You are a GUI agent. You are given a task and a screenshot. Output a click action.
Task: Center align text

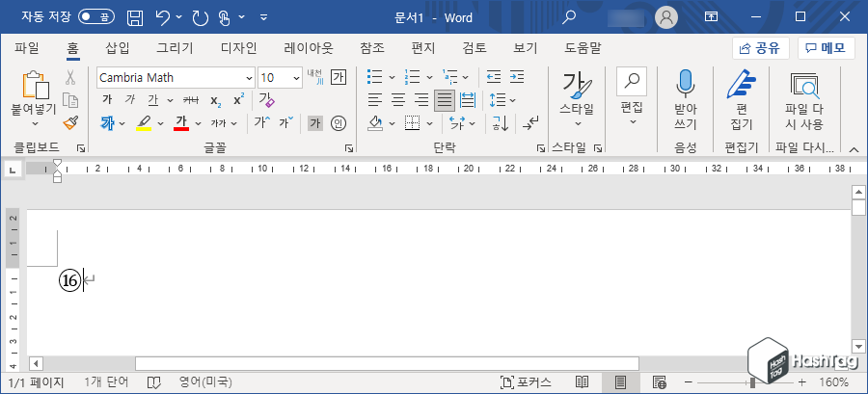pos(398,100)
